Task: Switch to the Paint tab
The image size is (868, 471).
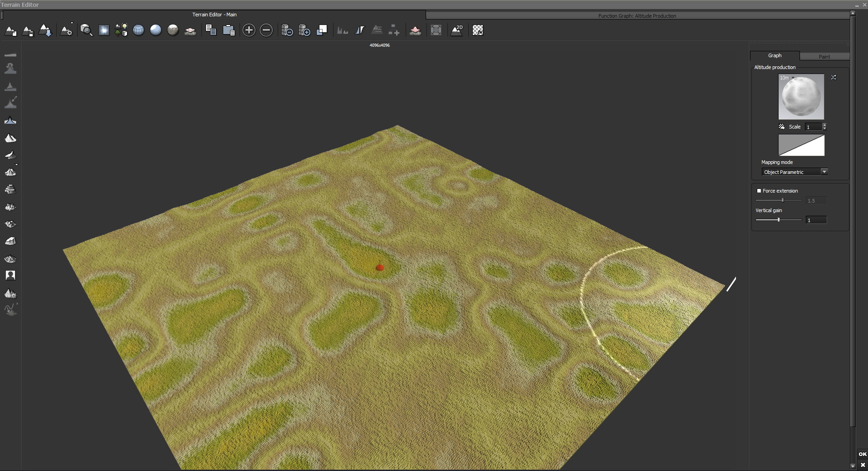Action: tap(824, 57)
